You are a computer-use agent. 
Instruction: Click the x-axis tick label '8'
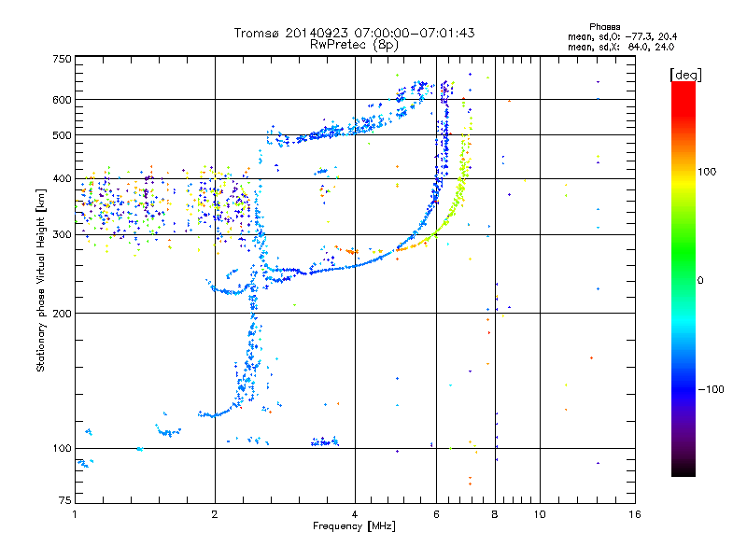click(x=495, y=514)
